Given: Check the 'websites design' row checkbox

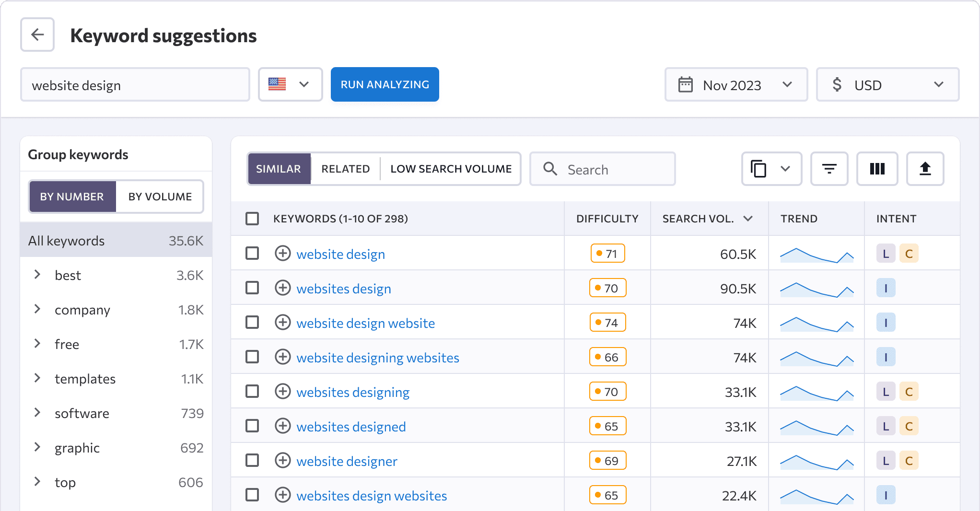Looking at the screenshot, I should click(x=252, y=288).
